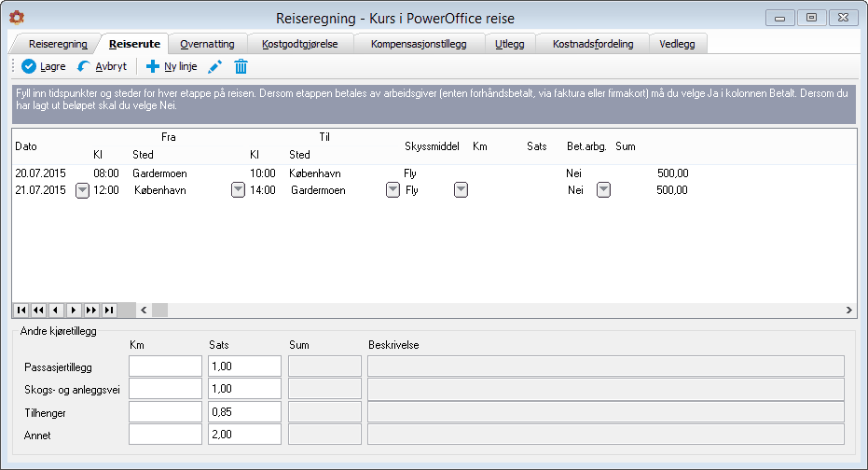
Task: Click Tilhenger Sats field showing 0,85
Action: (x=244, y=412)
